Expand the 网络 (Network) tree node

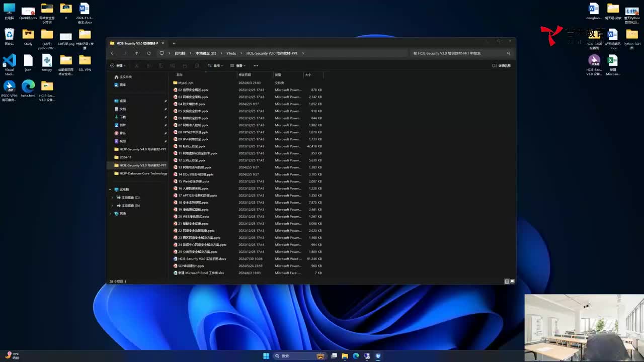[110, 214]
